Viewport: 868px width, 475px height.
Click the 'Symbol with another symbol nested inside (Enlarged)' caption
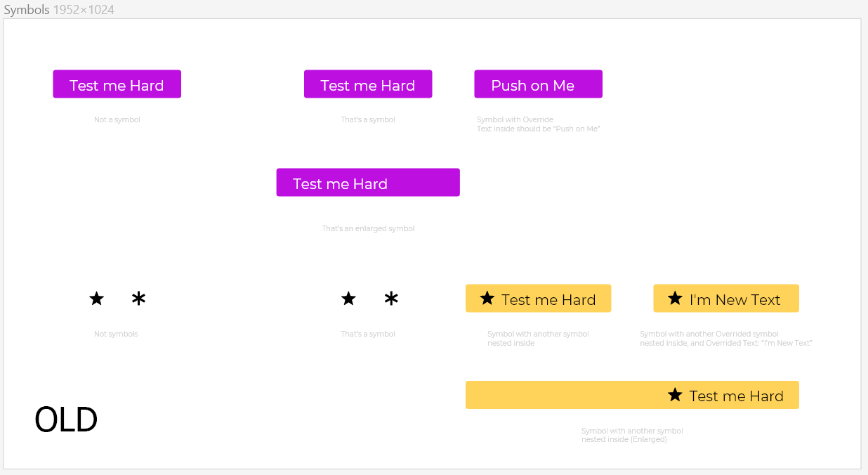[x=632, y=435]
